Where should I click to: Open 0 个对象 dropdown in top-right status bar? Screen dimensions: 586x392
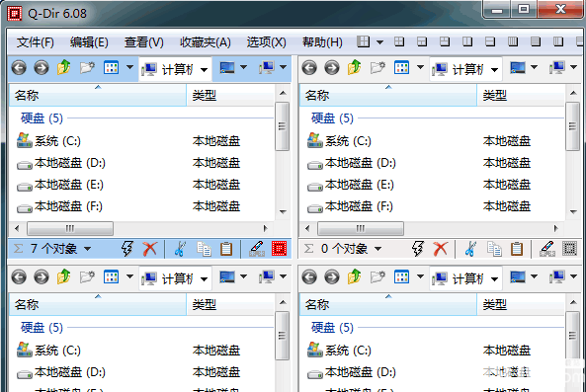(377, 249)
